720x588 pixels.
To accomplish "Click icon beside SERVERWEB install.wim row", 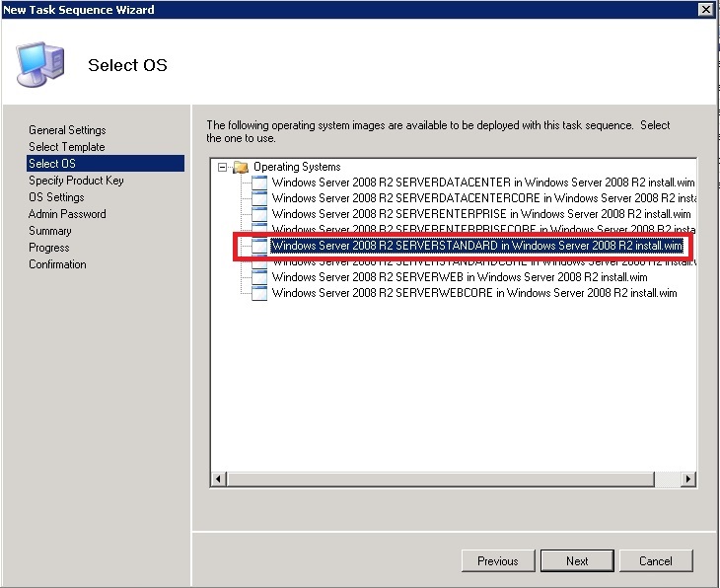I will click(259, 277).
